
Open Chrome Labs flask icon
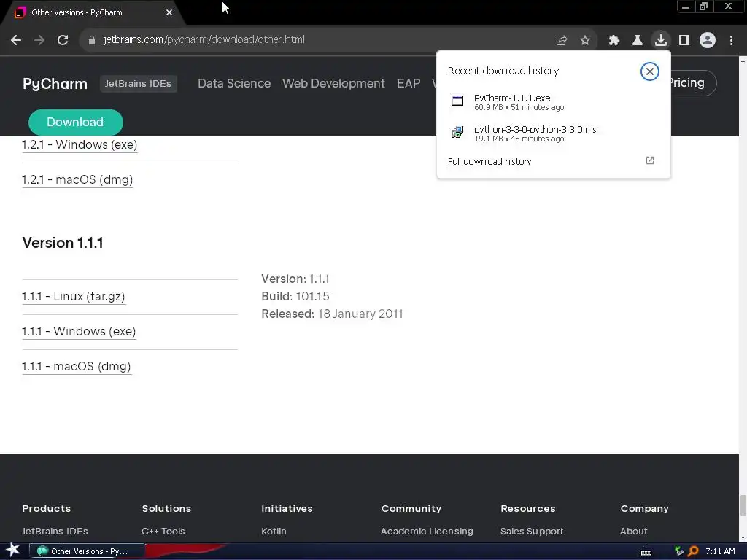click(x=638, y=41)
